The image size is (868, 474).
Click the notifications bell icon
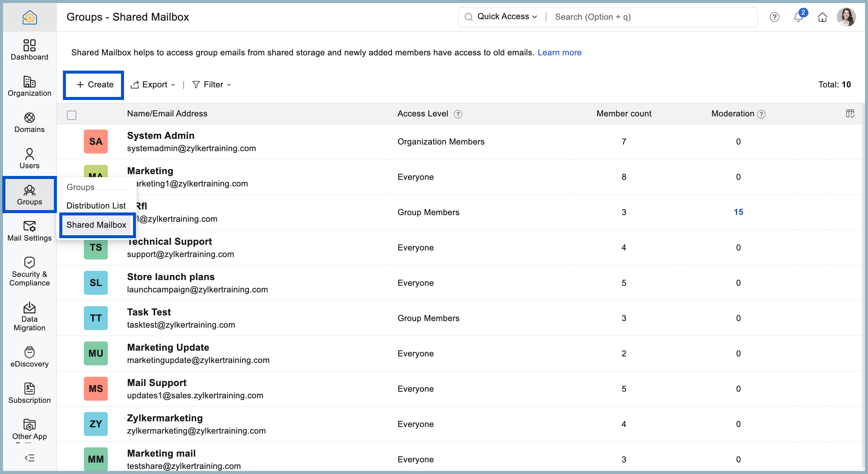(798, 17)
